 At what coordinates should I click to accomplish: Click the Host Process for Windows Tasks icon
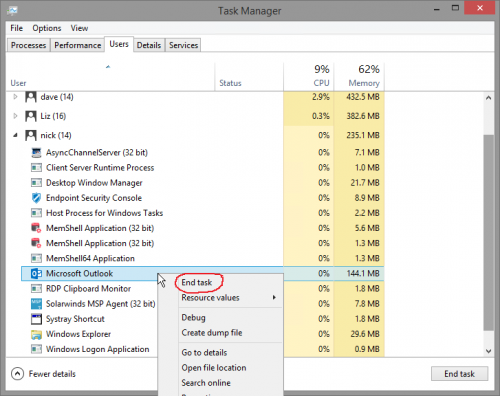pos(36,213)
